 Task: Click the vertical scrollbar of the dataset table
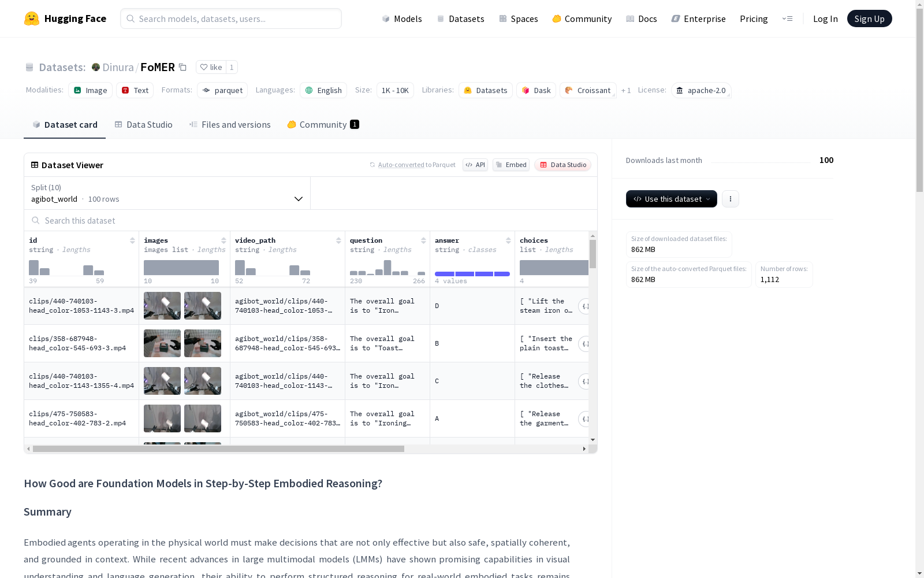pyautogui.click(x=593, y=254)
